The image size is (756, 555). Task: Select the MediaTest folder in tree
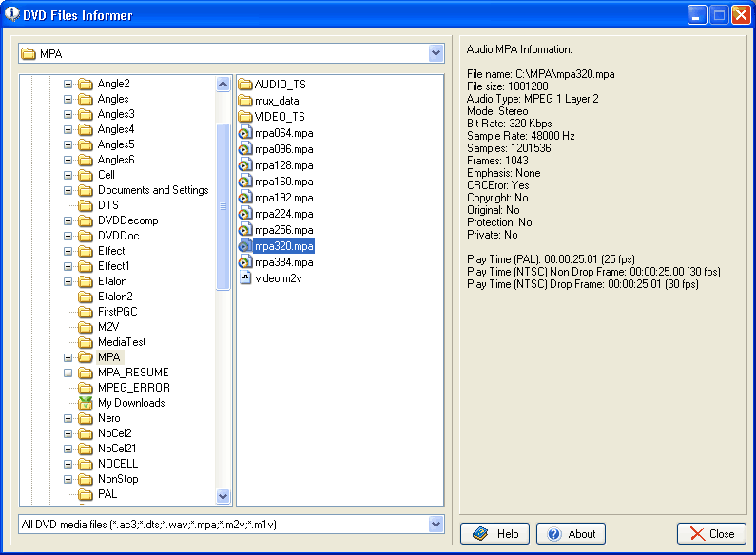122,342
